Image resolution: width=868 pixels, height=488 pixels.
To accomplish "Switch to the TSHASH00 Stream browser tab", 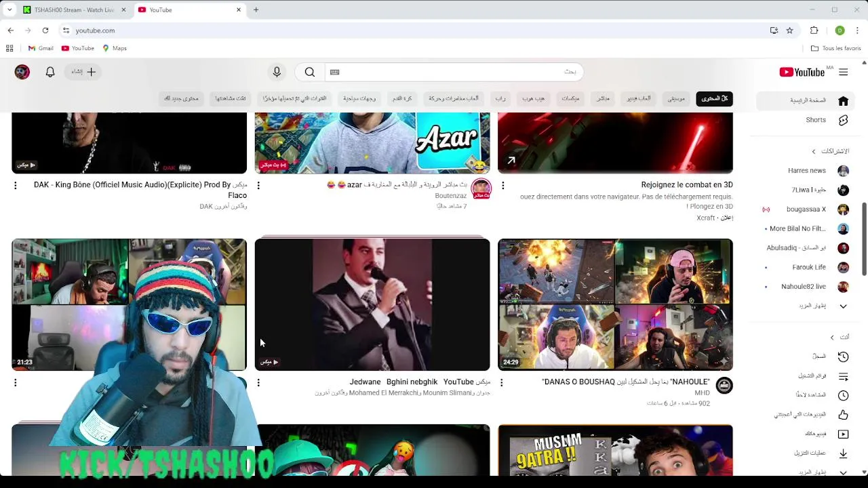I will click(73, 10).
